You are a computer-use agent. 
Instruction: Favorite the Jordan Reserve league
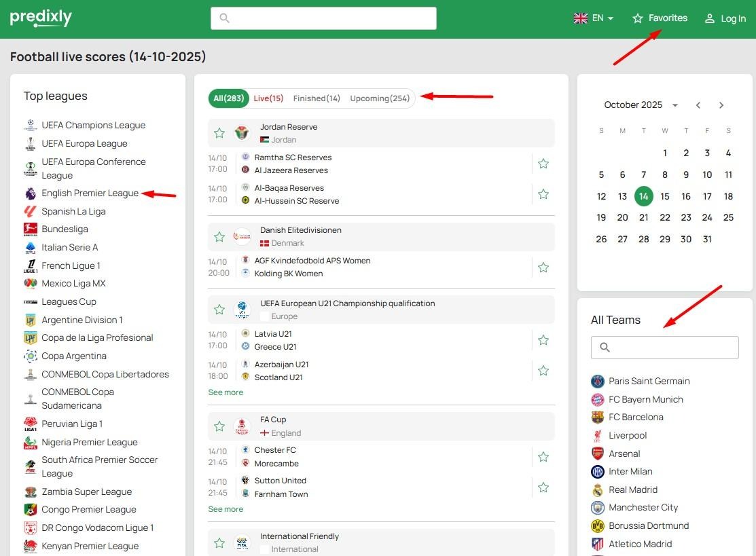219,133
